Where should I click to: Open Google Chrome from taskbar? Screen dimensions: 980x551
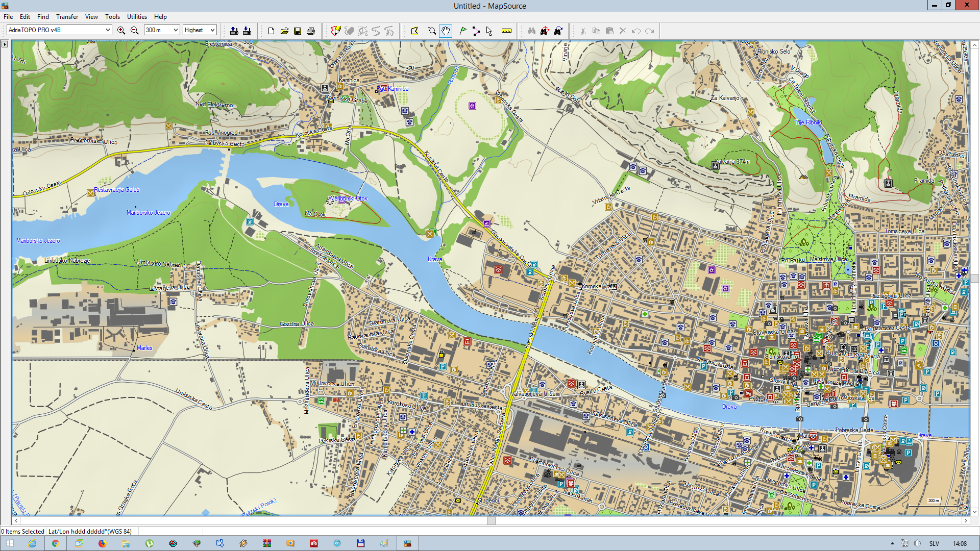point(56,543)
